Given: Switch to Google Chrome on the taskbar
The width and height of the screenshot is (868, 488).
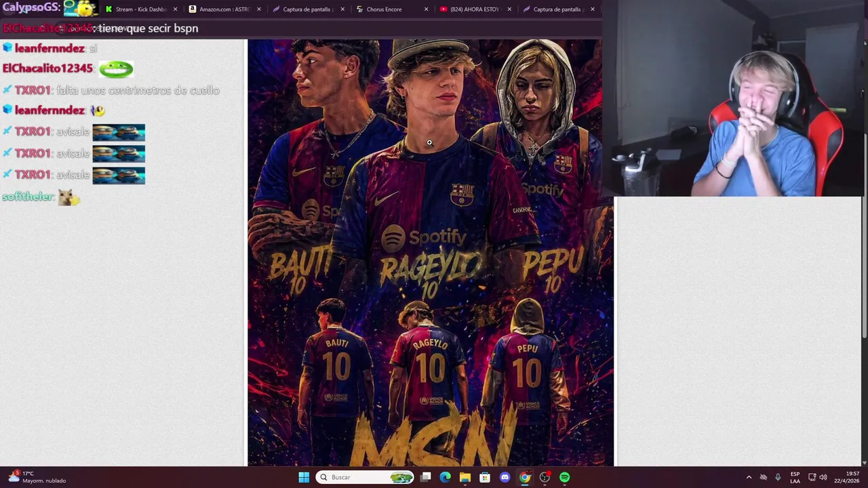Looking at the screenshot, I should tap(525, 477).
